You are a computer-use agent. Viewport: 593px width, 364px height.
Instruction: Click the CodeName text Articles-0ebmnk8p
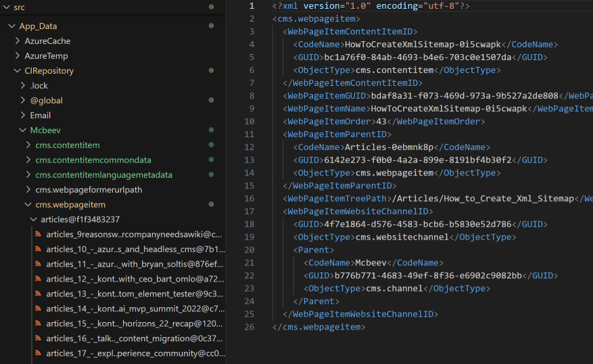(x=389, y=147)
